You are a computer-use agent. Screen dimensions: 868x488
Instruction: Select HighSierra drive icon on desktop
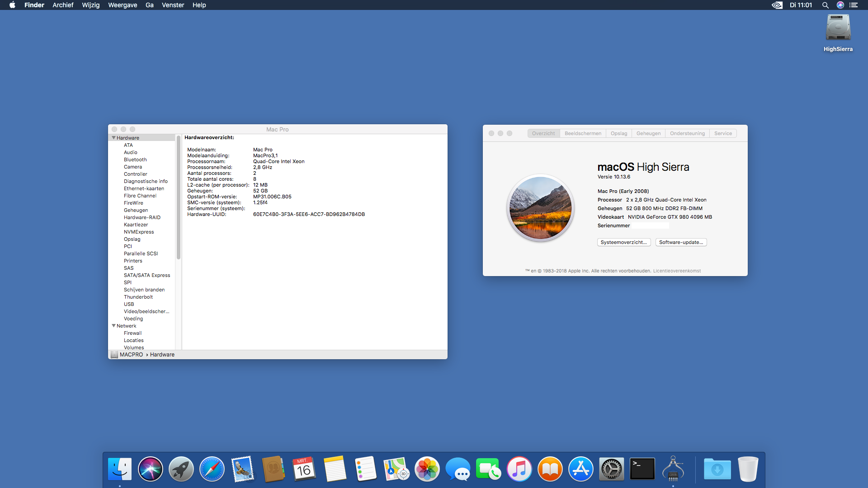click(x=838, y=28)
